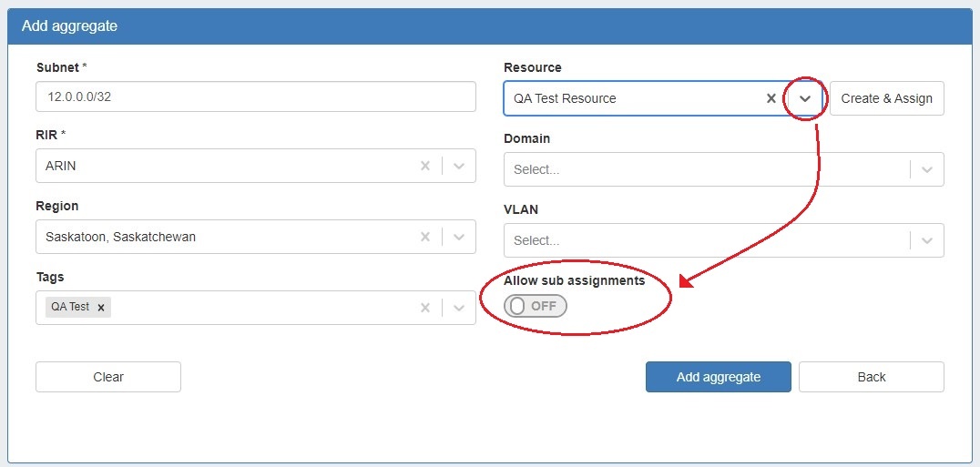This screenshot has width=980, height=467.
Task: Click the Create & Assign button
Action: coord(886,98)
